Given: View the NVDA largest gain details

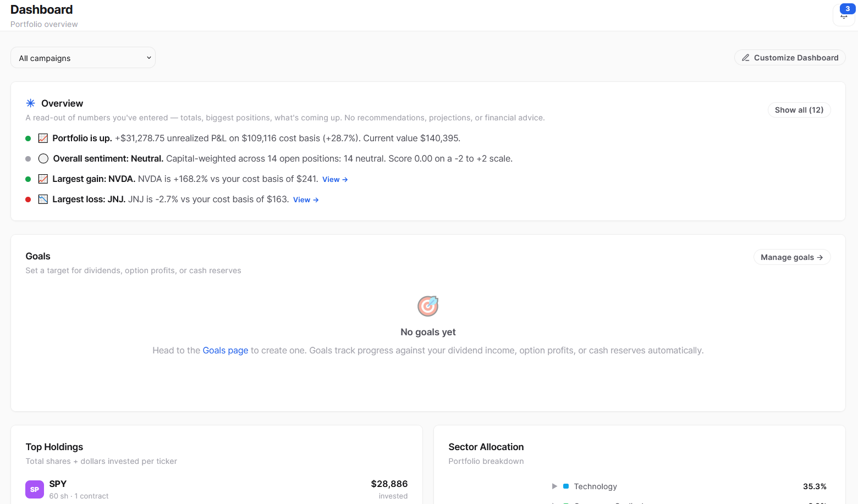Looking at the screenshot, I should click(x=335, y=180).
